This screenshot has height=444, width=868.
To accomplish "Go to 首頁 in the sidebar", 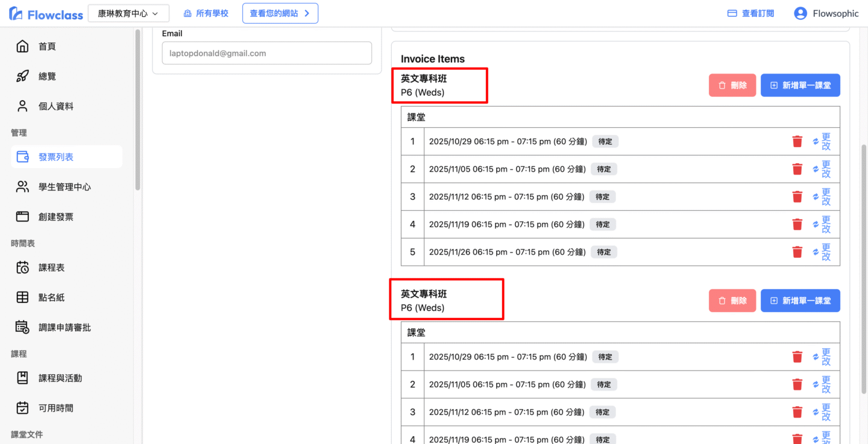I will point(47,46).
